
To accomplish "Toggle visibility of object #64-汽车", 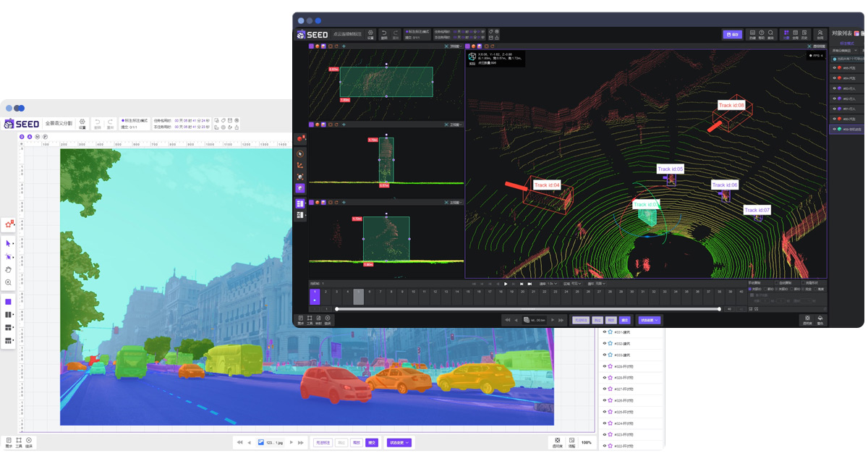I will pos(834,78).
